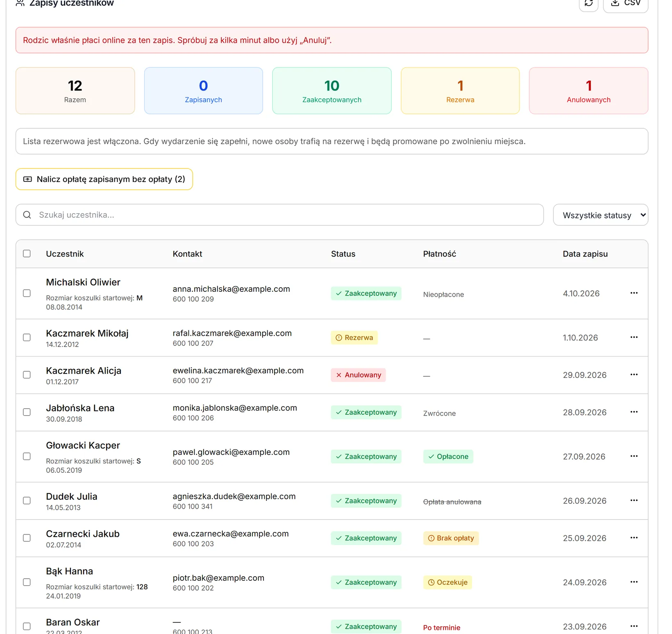
Task: Click the Anulowany status badge
Action: [359, 375]
